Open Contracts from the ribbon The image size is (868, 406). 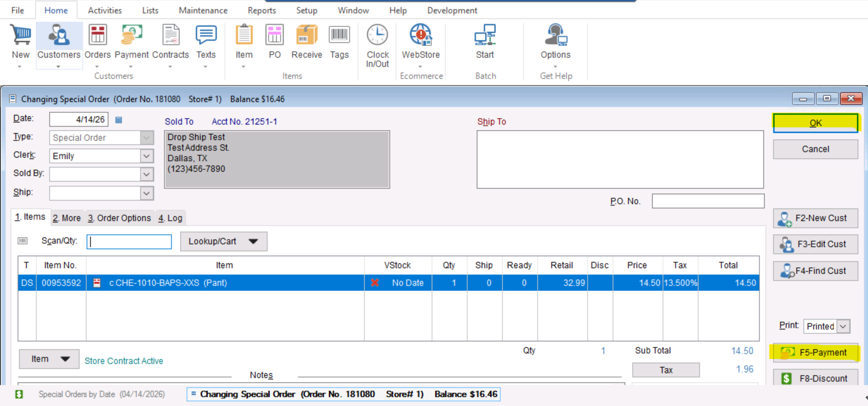click(170, 37)
